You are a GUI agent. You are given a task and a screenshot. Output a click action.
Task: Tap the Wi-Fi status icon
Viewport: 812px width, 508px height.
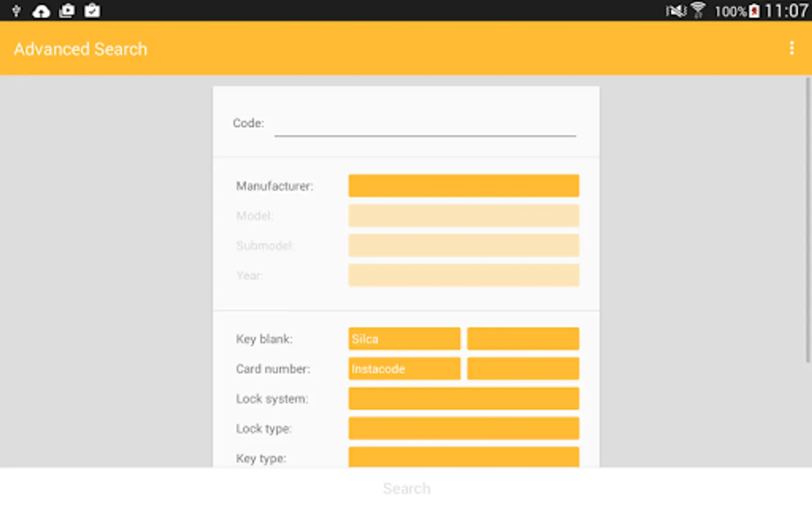pos(698,11)
